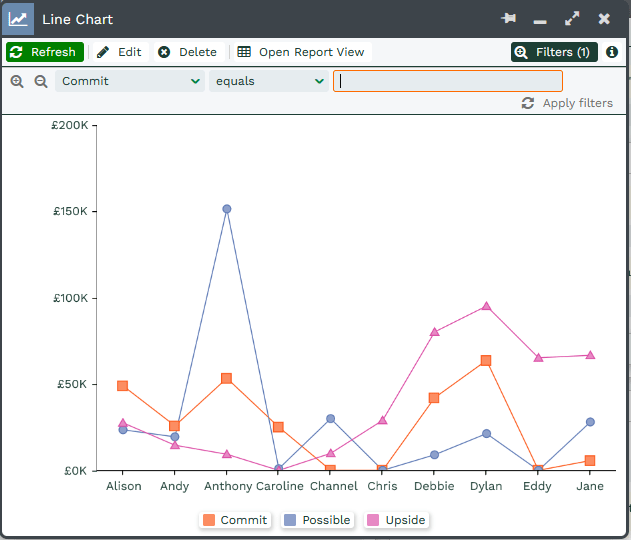
Task: Pin the Line Chart window
Action: [508, 19]
